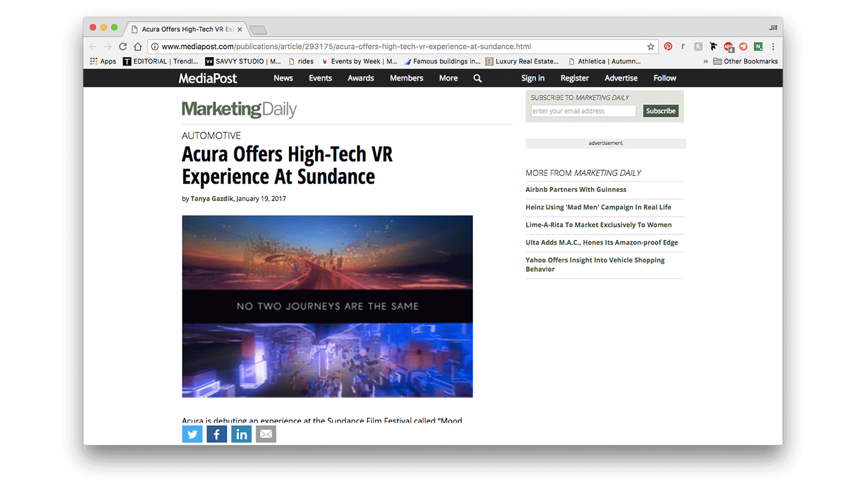Share article on Twitter
868x488 pixels.
192,435
